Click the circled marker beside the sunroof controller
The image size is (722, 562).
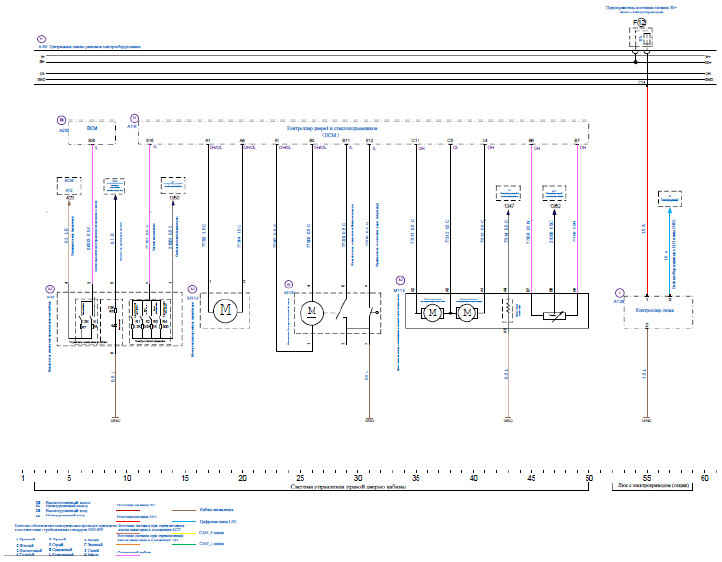point(619,292)
